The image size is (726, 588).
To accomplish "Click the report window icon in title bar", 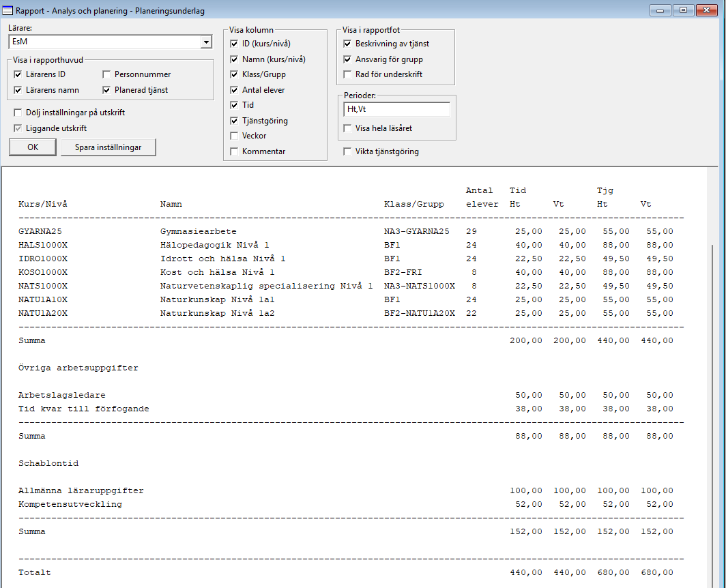I will (x=8, y=10).
